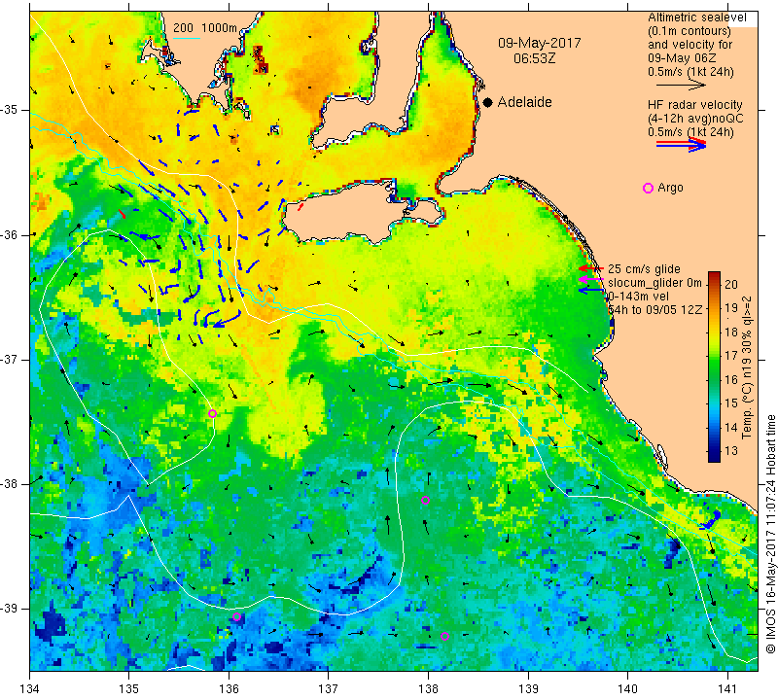Image resolution: width=778 pixels, height=700 pixels.
Task: Click the blue 0-143m vel legend arrow
Action: click(x=591, y=291)
